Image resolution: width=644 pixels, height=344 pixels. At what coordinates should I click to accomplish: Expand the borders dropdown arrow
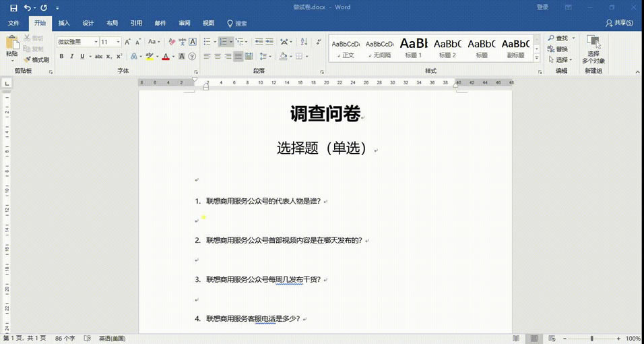(x=307, y=57)
